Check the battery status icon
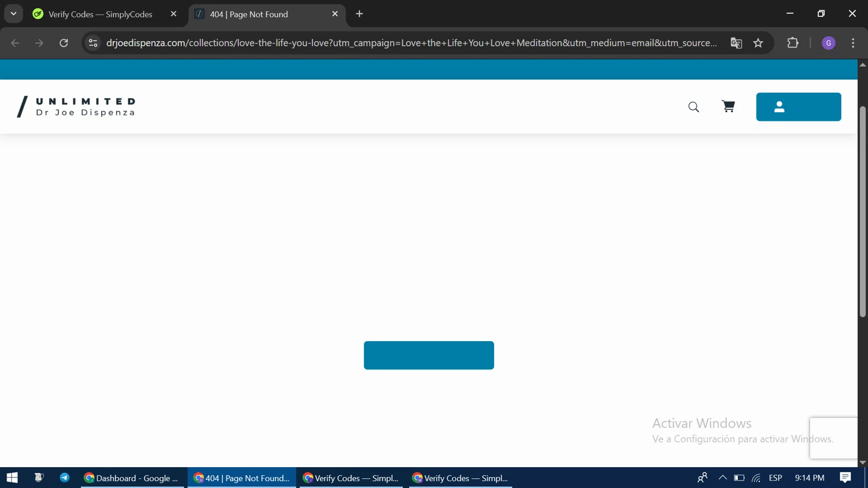868x488 pixels. [x=739, y=478]
